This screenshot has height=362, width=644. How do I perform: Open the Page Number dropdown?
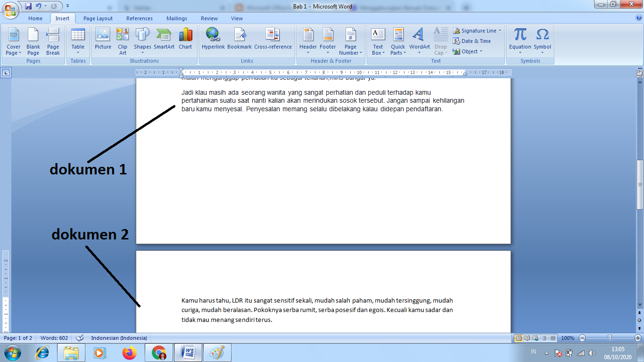click(350, 41)
